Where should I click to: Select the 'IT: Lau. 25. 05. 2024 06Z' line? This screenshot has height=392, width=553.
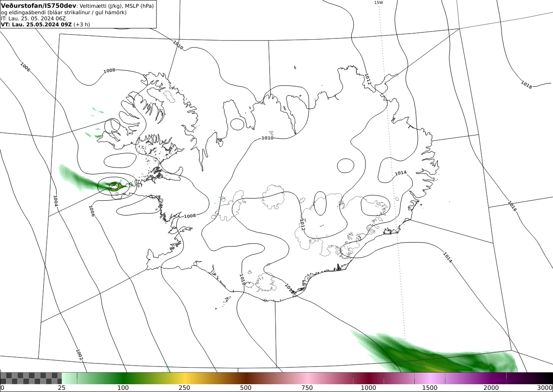pyautogui.click(x=33, y=19)
